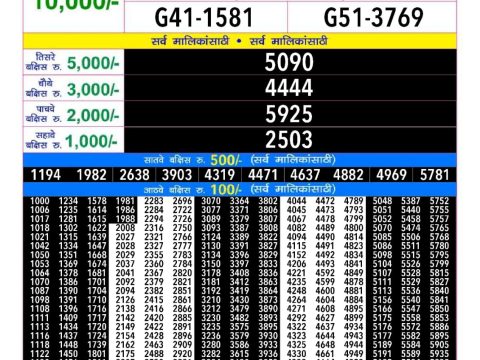Click number 4899 in the 100 prize table

pos(354,318)
